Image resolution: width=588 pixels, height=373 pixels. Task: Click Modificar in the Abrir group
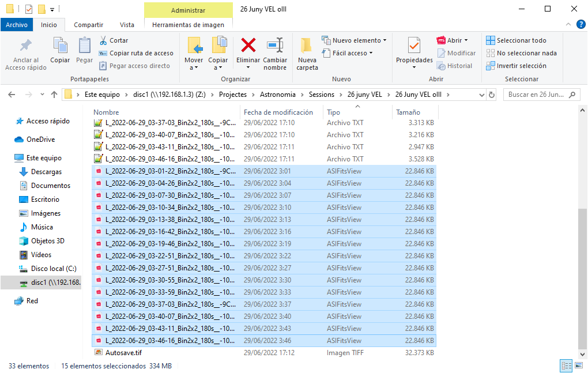(x=457, y=53)
